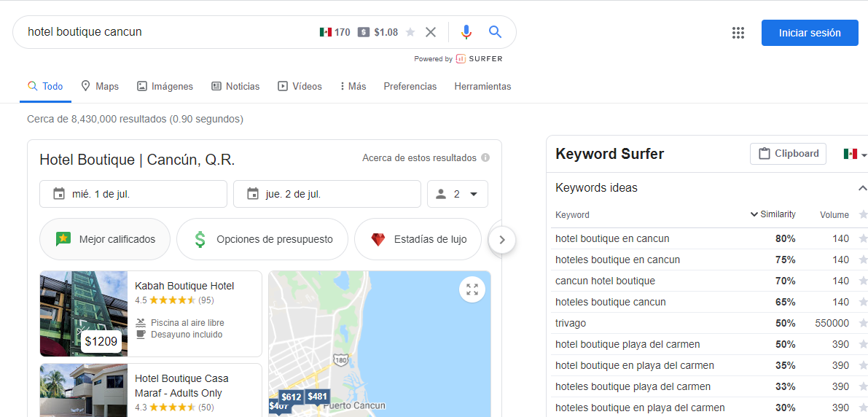Click Casa Maraf hotel photo thumbnail
This screenshot has height=417, width=868.
coord(84,391)
